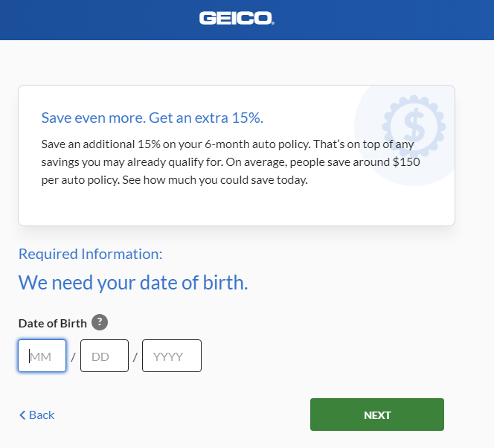Go back using the Back link
494x448 pixels.
coord(42,415)
